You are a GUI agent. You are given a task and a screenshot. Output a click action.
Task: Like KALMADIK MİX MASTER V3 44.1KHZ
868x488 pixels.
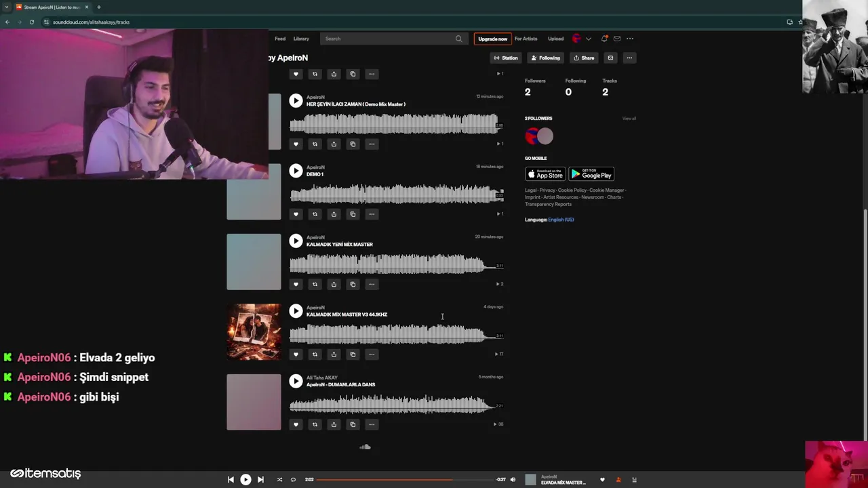tap(296, 354)
